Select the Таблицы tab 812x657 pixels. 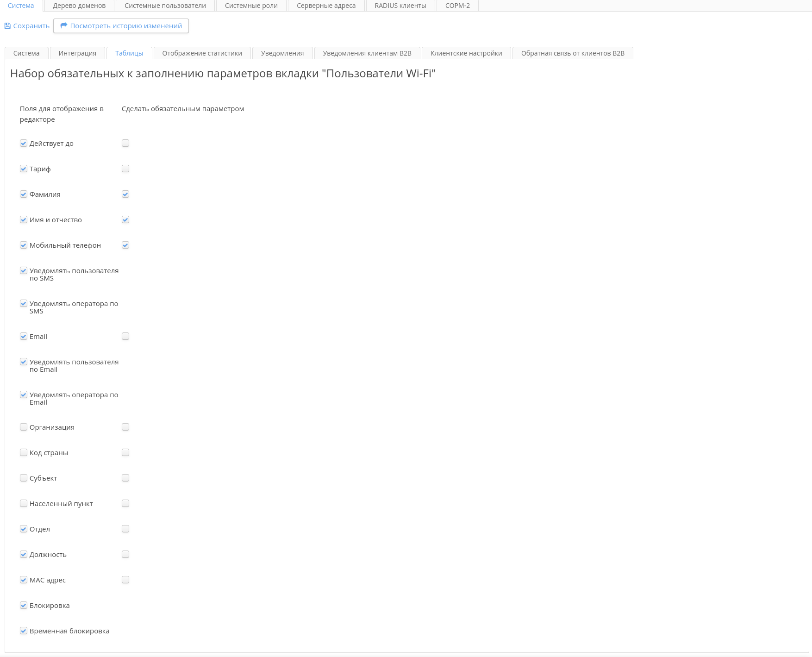tap(129, 53)
